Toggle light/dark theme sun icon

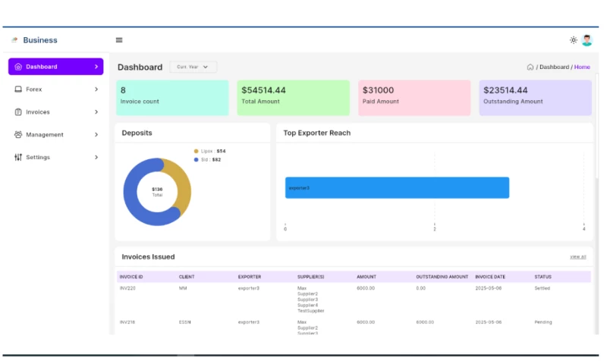574,40
